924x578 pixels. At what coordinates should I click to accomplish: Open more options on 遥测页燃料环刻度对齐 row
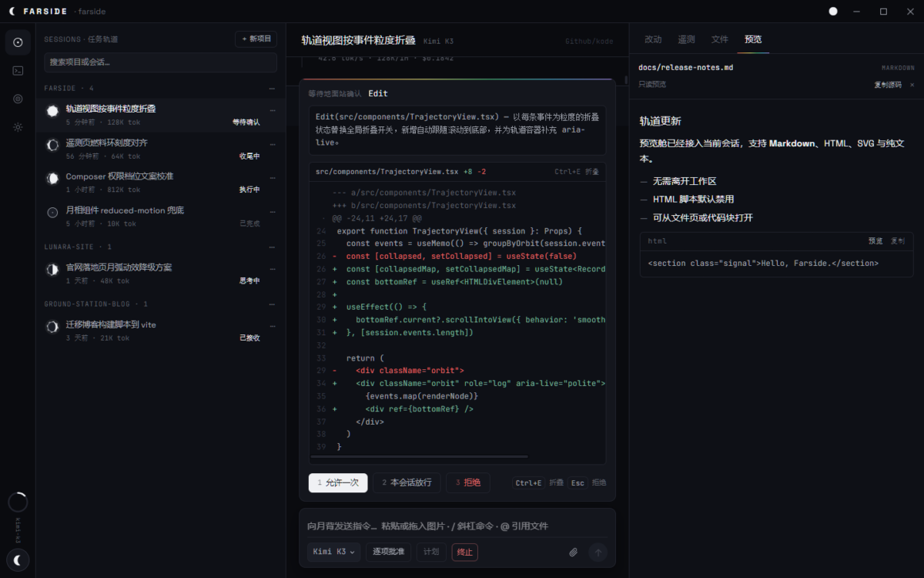[272, 143]
